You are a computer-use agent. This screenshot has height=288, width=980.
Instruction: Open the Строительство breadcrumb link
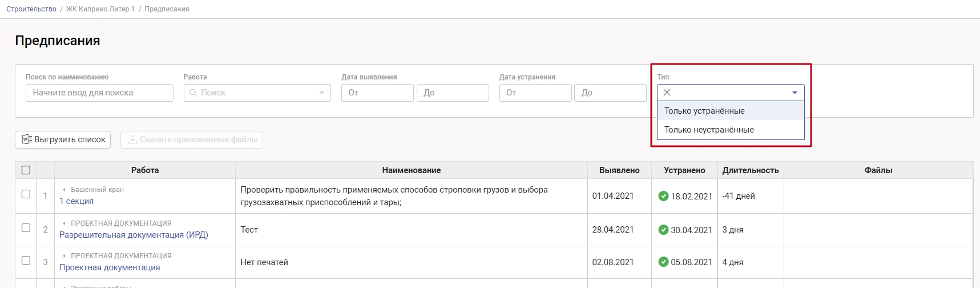tap(31, 9)
